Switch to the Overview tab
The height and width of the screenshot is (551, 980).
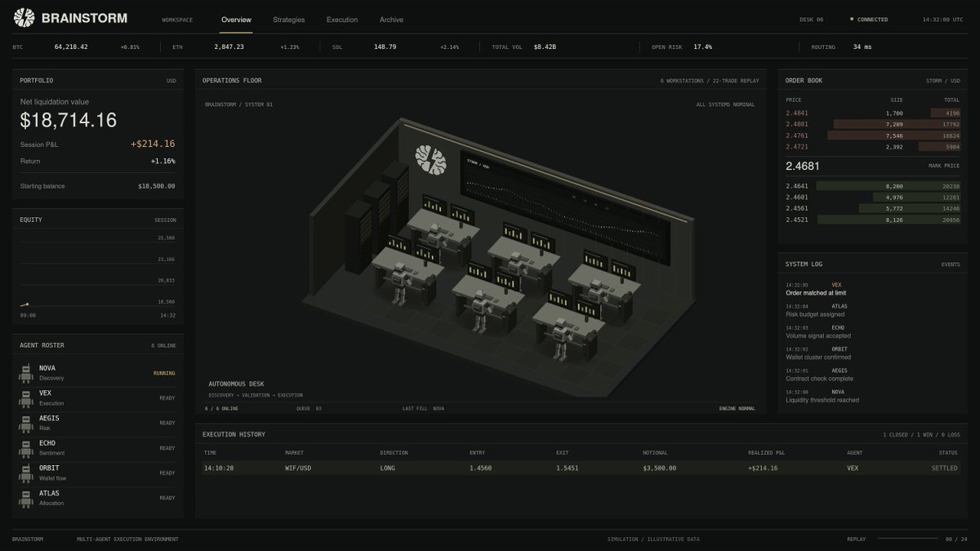click(236, 20)
